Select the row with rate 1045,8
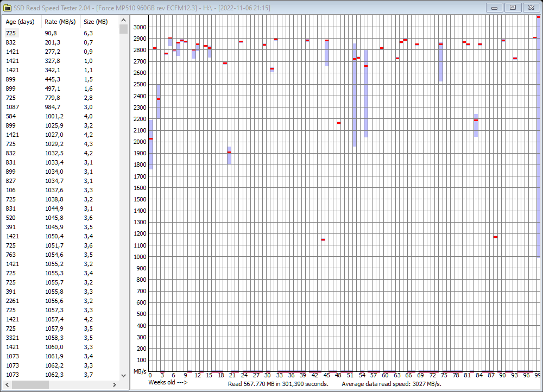The width and height of the screenshot is (543, 392). click(61, 218)
